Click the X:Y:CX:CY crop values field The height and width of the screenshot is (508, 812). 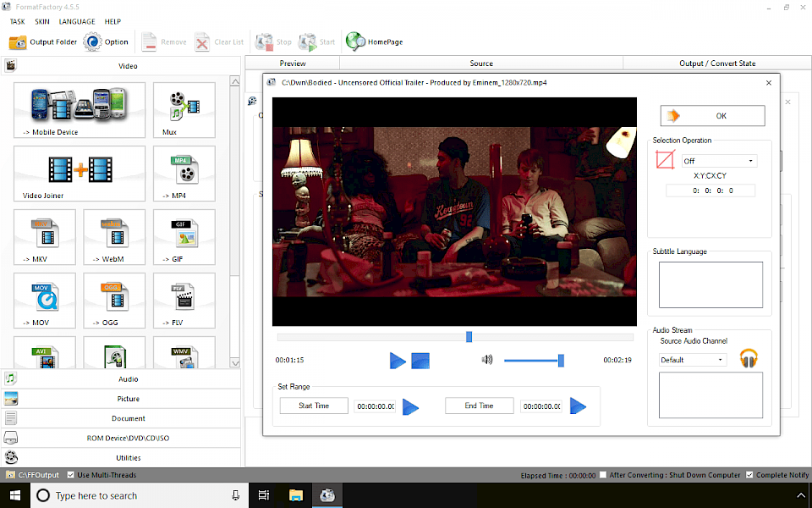point(710,190)
